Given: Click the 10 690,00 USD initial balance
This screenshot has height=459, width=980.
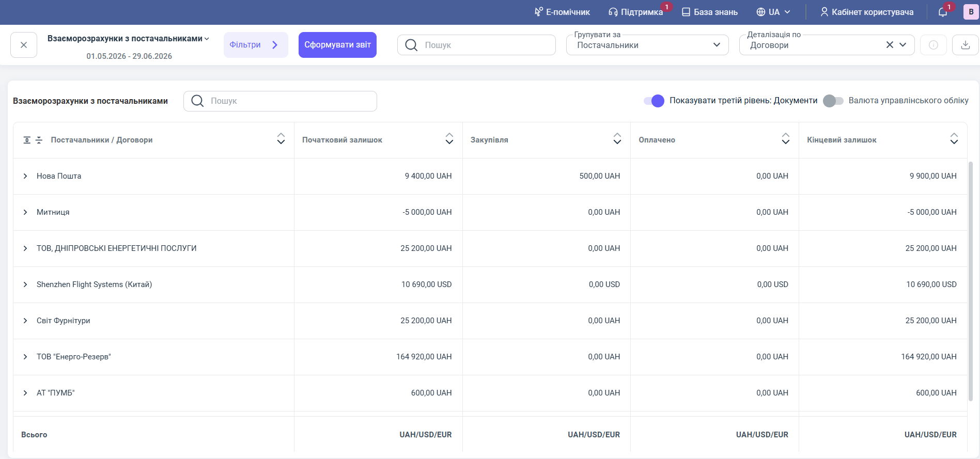Looking at the screenshot, I should (427, 284).
